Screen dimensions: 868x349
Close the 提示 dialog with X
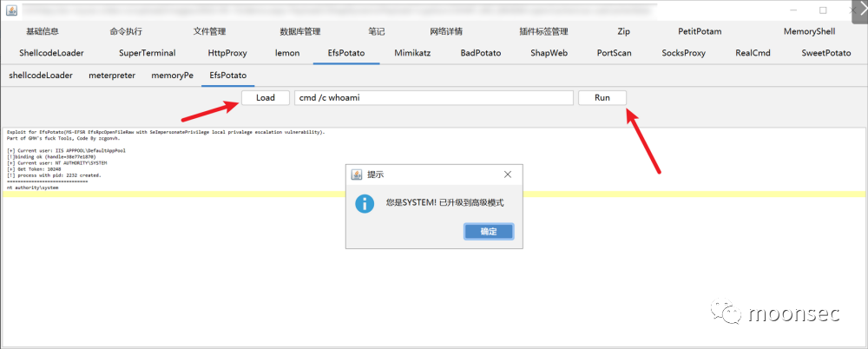click(x=508, y=174)
